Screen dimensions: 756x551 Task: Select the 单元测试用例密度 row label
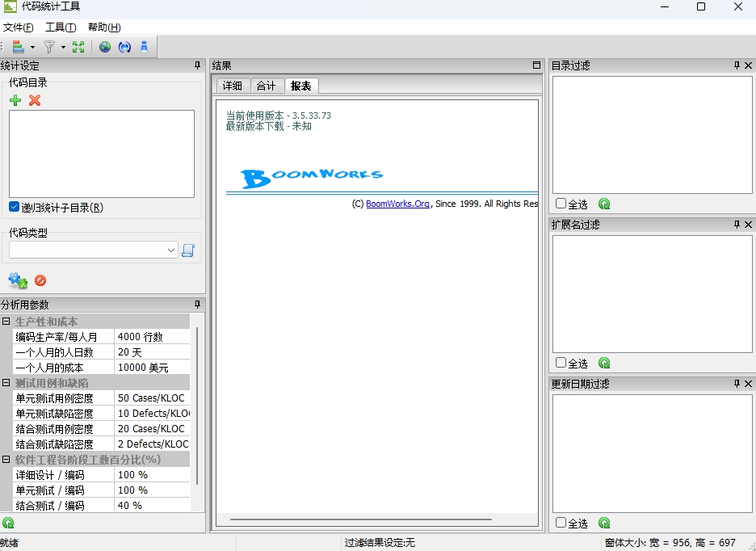coord(63,398)
